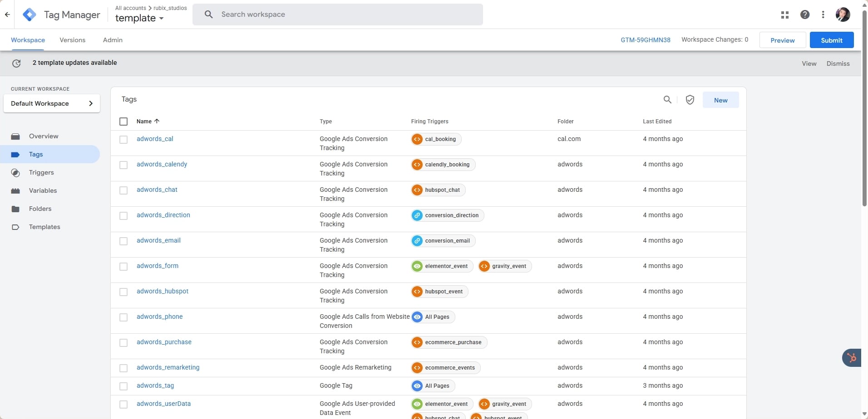Open the Variables section icon
The image size is (868, 419).
pyautogui.click(x=15, y=190)
